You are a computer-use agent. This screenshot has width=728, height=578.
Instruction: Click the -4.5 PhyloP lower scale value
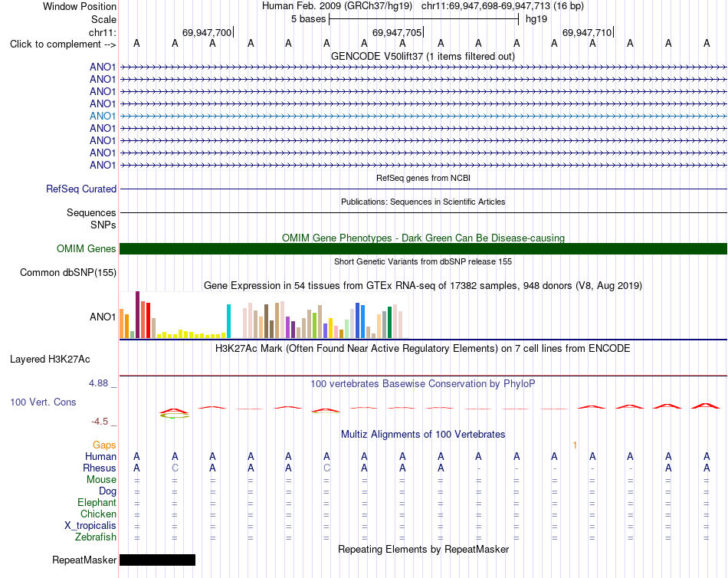[x=100, y=422]
